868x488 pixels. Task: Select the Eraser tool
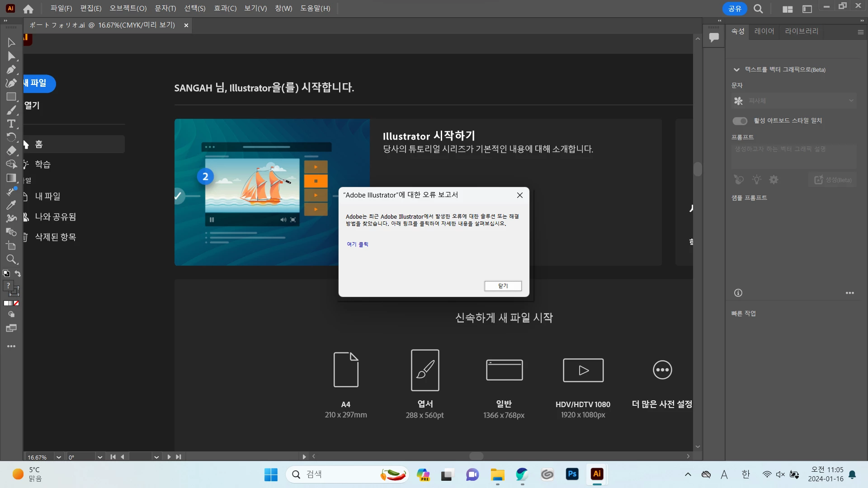[11, 151]
